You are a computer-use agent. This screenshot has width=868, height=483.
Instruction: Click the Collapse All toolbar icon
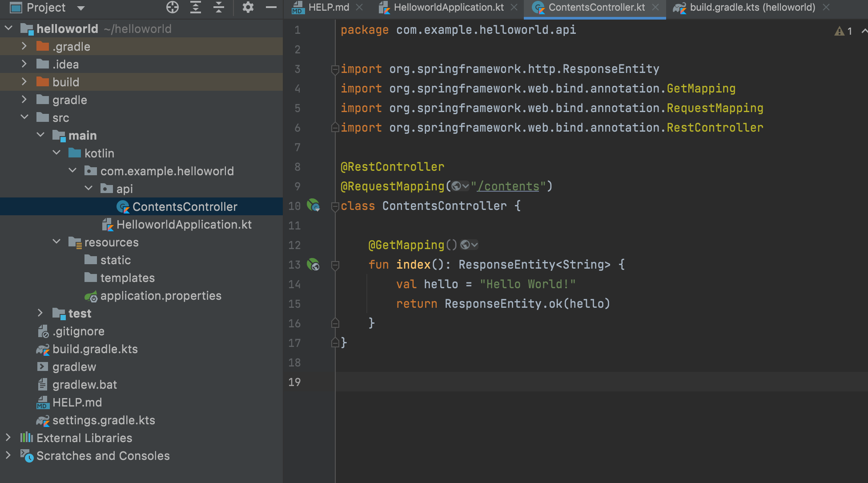point(218,7)
